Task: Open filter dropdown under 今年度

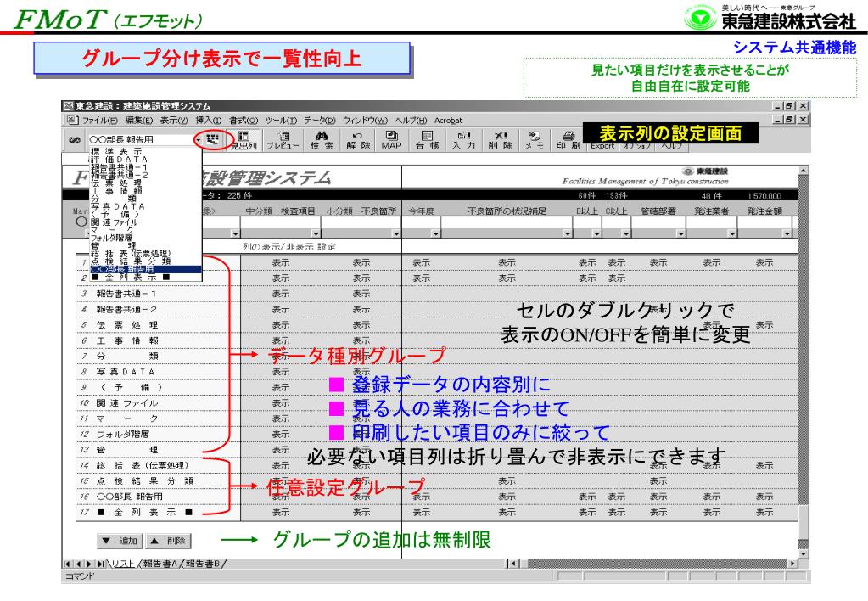Action: tap(435, 233)
